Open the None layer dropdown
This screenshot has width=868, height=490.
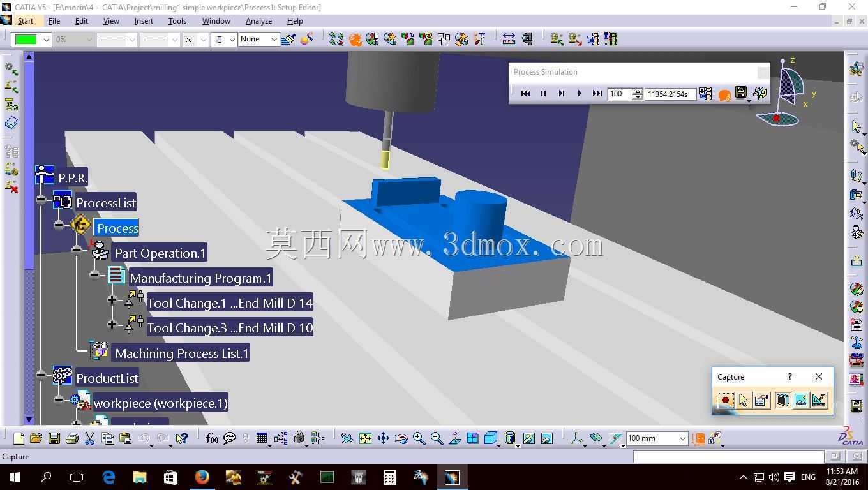pyautogui.click(x=274, y=40)
